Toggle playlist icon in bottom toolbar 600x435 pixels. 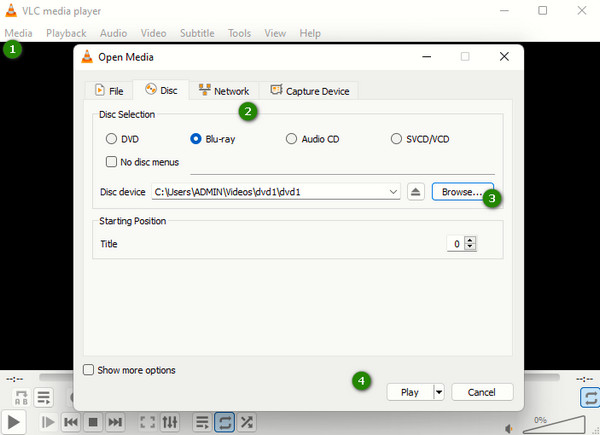[202, 422]
